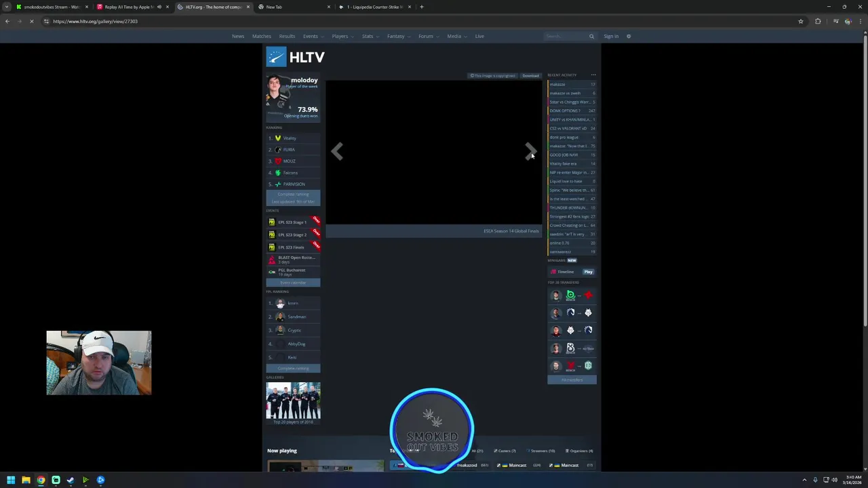This screenshot has height=488, width=868.
Task: Expand the Media dropdown menu
Action: click(456, 36)
